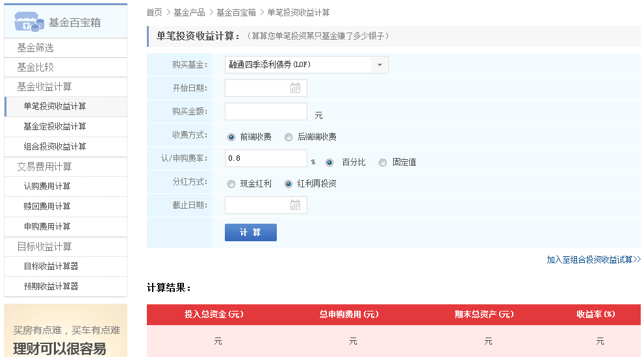Choose 固定值 fixed value fee option
Viewport: 644px width, 357px height.
(x=383, y=163)
